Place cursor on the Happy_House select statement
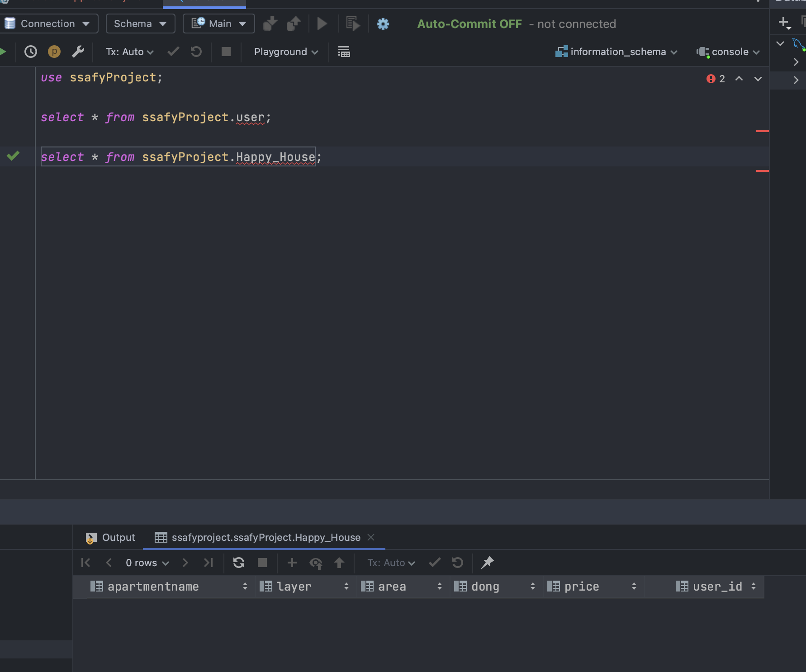Image resolution: width=806 pixels, height=672 pixels. click(x=181, y=157)
